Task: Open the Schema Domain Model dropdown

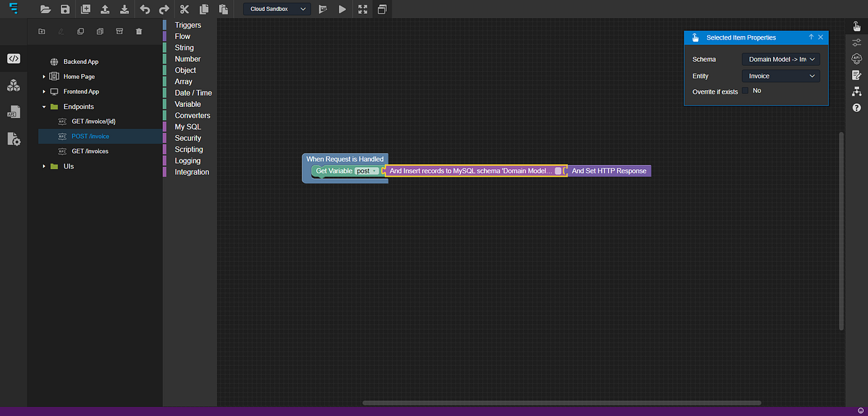Action: [781, 60]
